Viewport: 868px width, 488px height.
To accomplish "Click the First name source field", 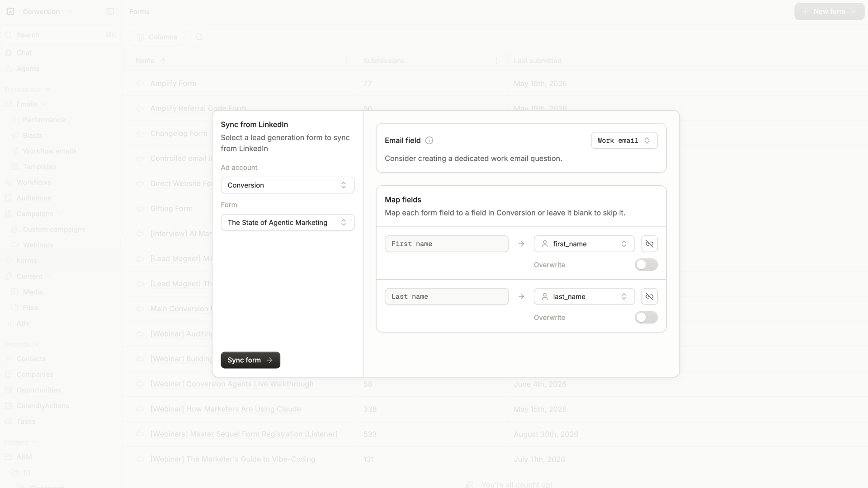I will tap(447, 244).
